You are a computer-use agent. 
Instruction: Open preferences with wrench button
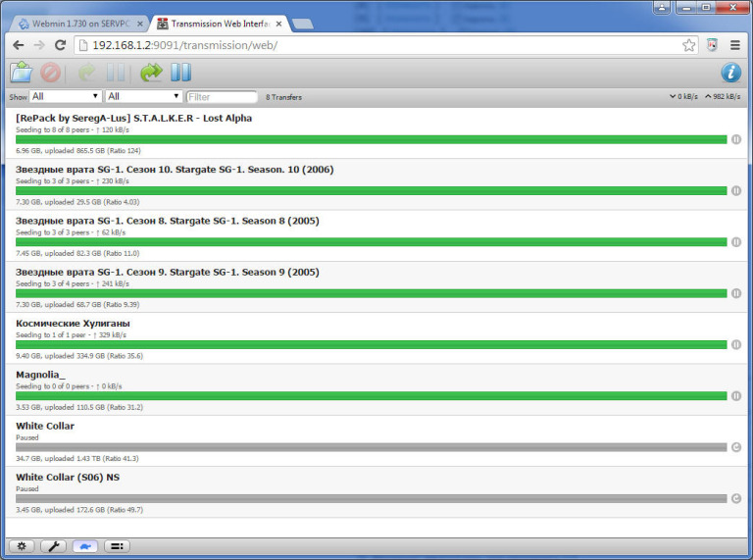click(x=53, y=546)
